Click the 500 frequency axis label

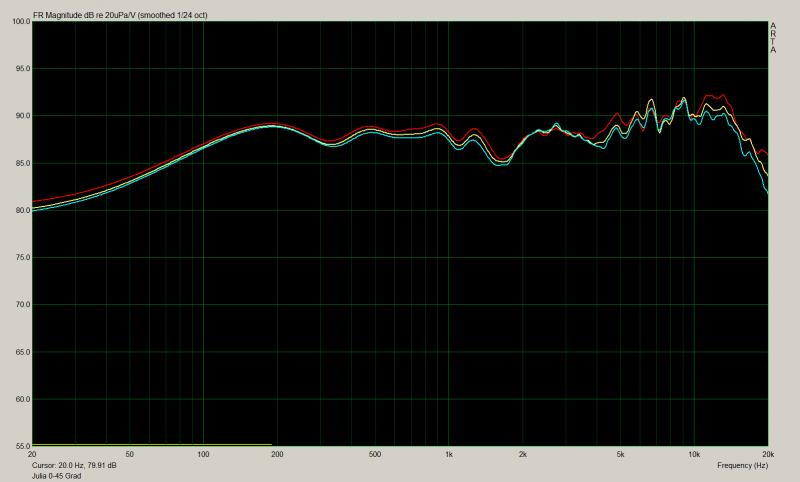pyautogui.click(x=374, y=454)
